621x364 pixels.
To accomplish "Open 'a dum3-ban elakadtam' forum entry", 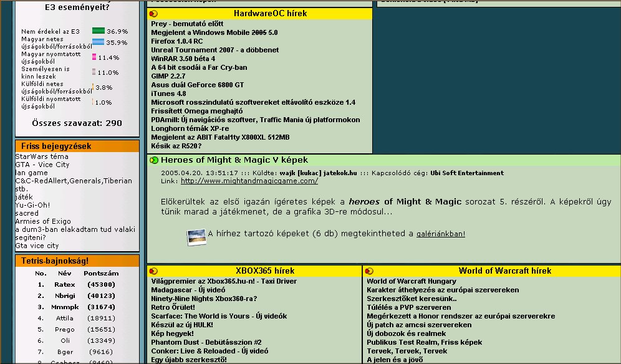I will 75,233.
